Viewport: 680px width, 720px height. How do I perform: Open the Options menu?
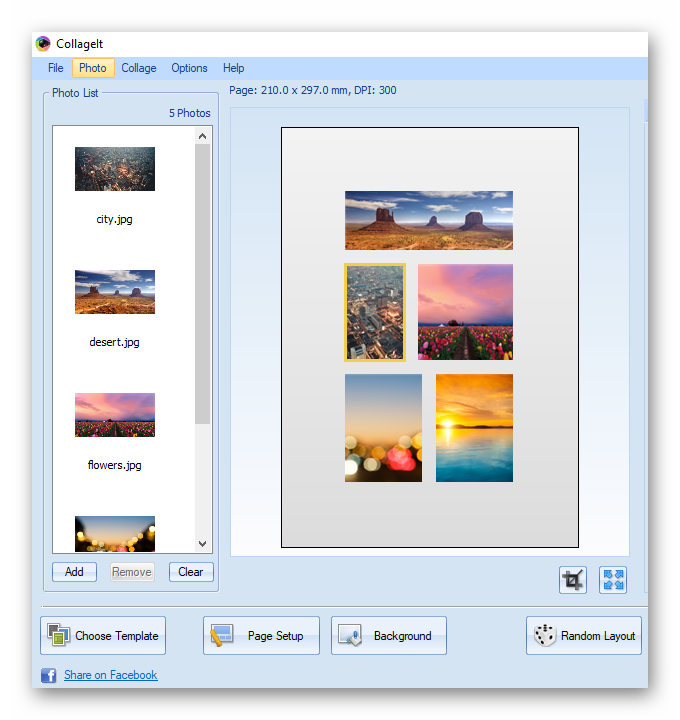coord(189,68)
